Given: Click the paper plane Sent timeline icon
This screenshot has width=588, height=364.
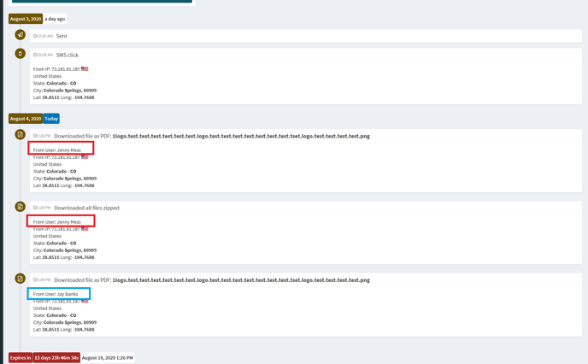Looking at the screenshot, I should [20, 35].
